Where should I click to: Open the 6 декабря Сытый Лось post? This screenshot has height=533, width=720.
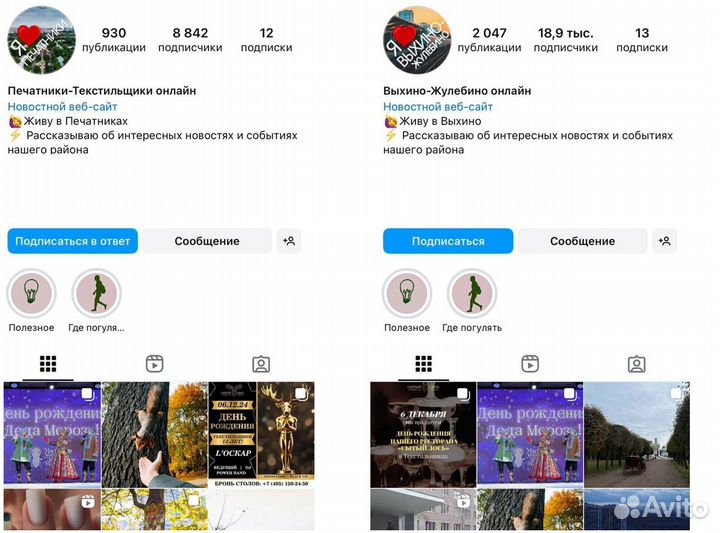coord(423,434)
